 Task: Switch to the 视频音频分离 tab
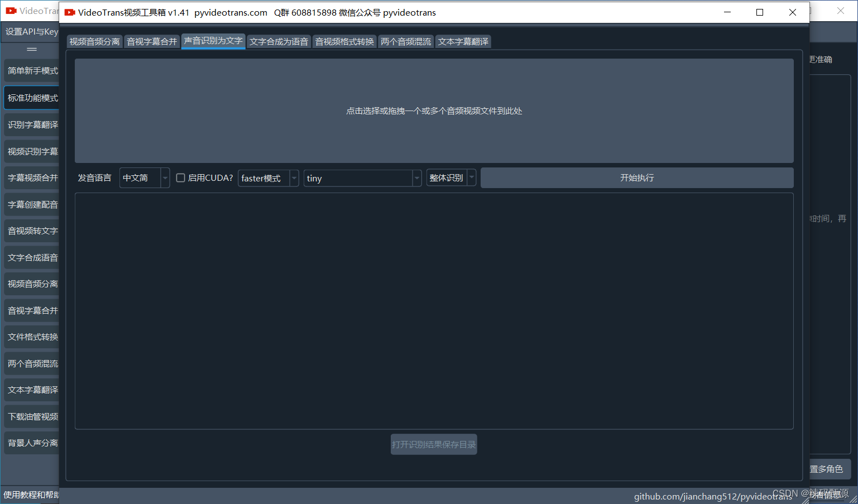pyautogui.click(x=95, y=42)
